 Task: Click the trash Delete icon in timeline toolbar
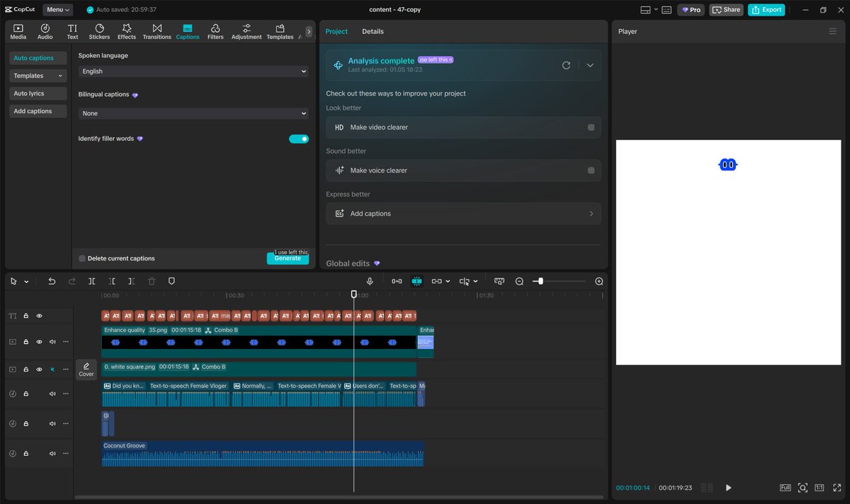coord(152,281)
